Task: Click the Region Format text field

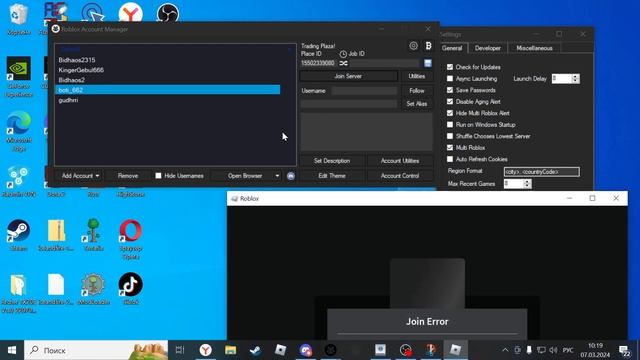Action: coord(541,172)
